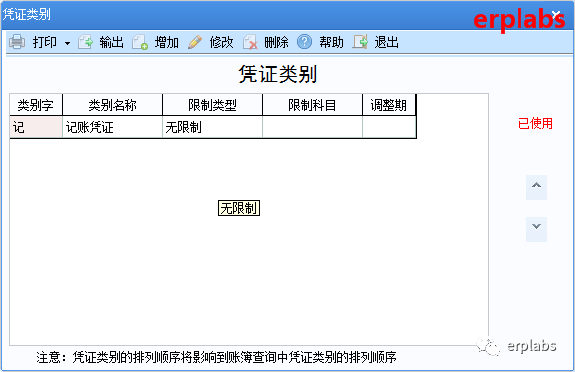Click the 增加 add icon
Viewport: 575px width, 372px height.
(x=140, y=42)
